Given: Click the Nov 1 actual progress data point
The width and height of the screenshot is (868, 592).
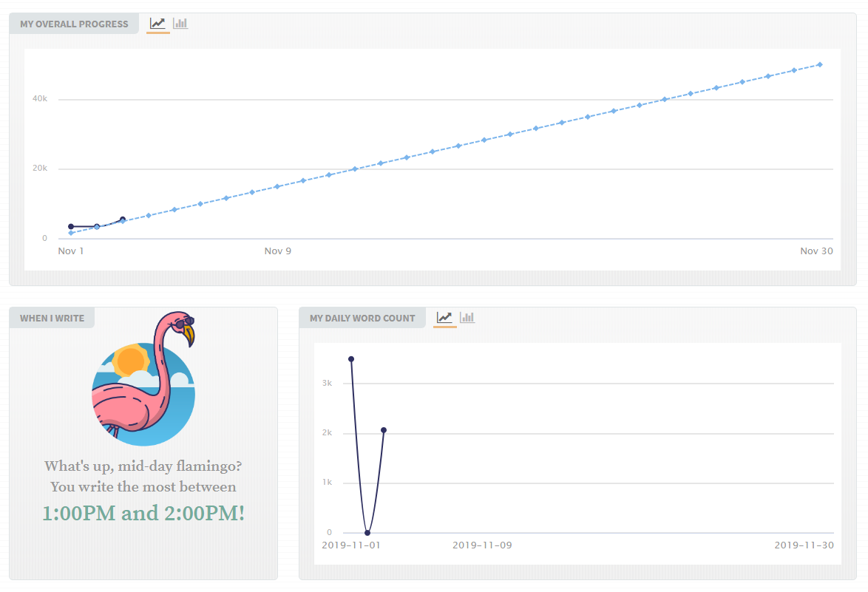Looking at the screenshot, I should pos(71,226).
